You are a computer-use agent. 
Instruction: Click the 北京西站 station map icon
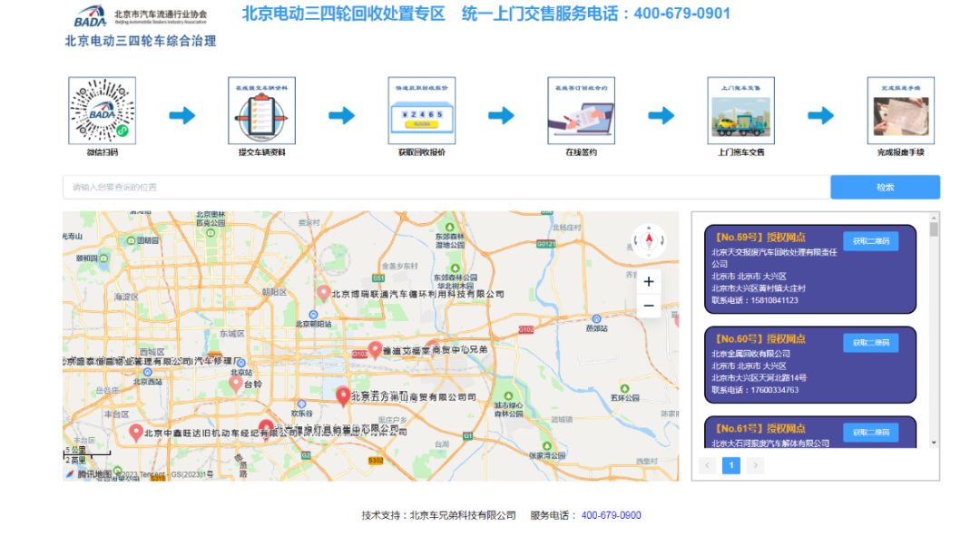coord(148,373)
